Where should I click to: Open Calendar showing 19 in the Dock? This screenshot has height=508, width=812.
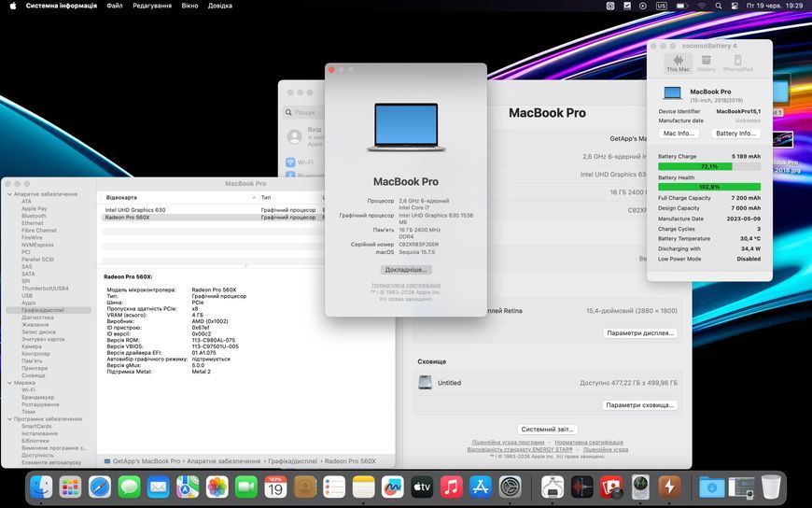point(275,487)
